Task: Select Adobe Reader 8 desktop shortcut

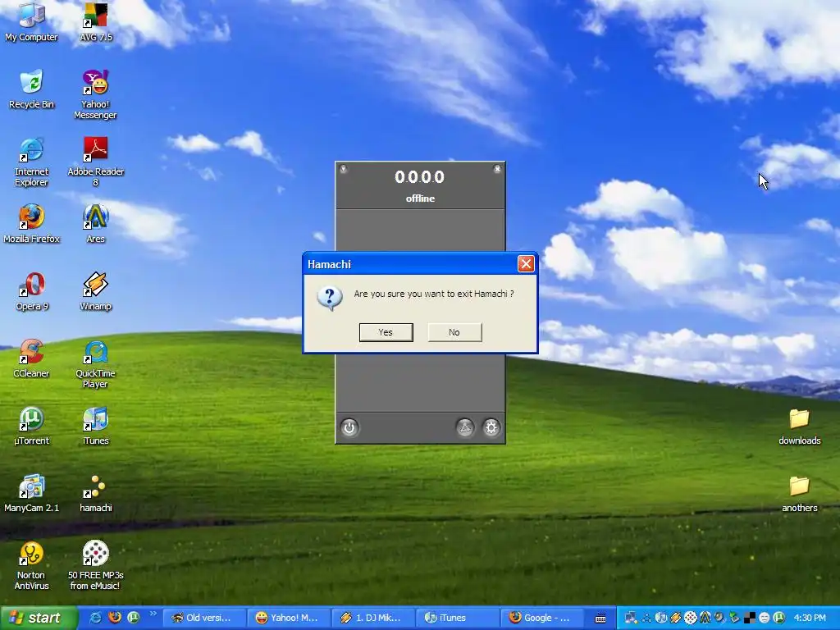Action: coord(95,162)
